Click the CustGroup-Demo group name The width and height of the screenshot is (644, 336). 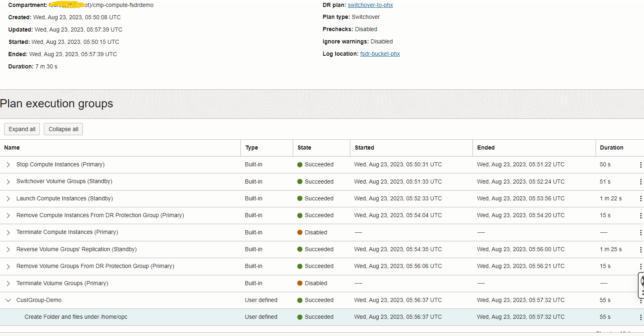39,300
